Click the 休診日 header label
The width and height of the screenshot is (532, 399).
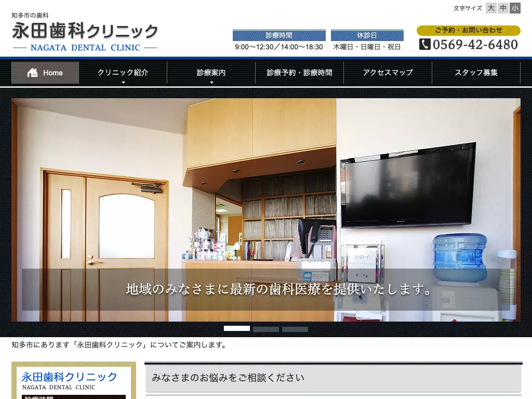[x=367, y=35]
